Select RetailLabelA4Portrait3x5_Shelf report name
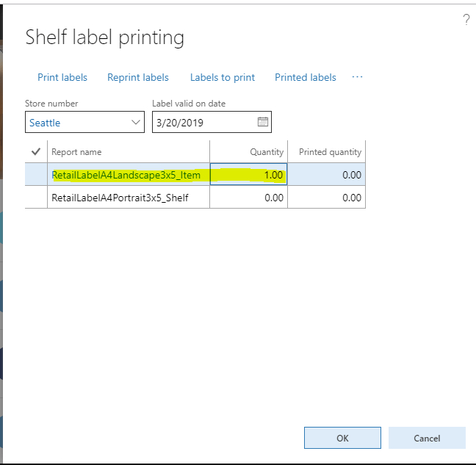 click(120, 198)
